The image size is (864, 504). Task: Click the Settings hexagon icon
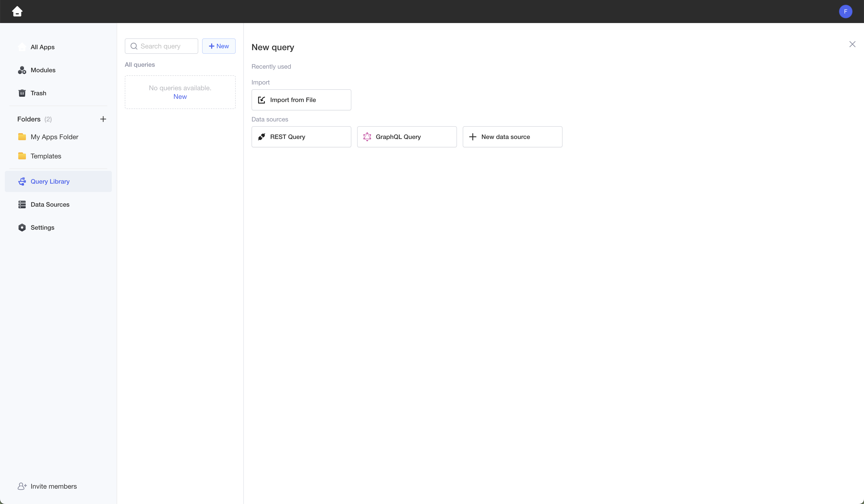click(22, 228)
